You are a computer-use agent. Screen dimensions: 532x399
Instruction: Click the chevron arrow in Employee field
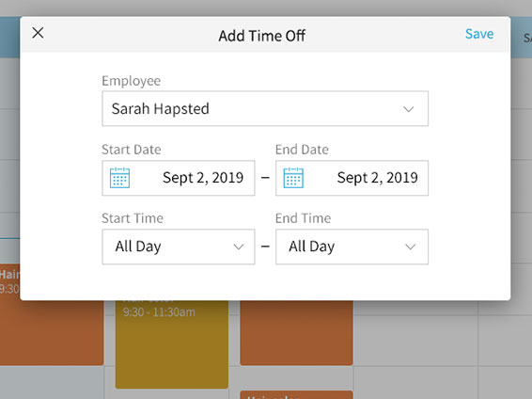coord(408,109)
